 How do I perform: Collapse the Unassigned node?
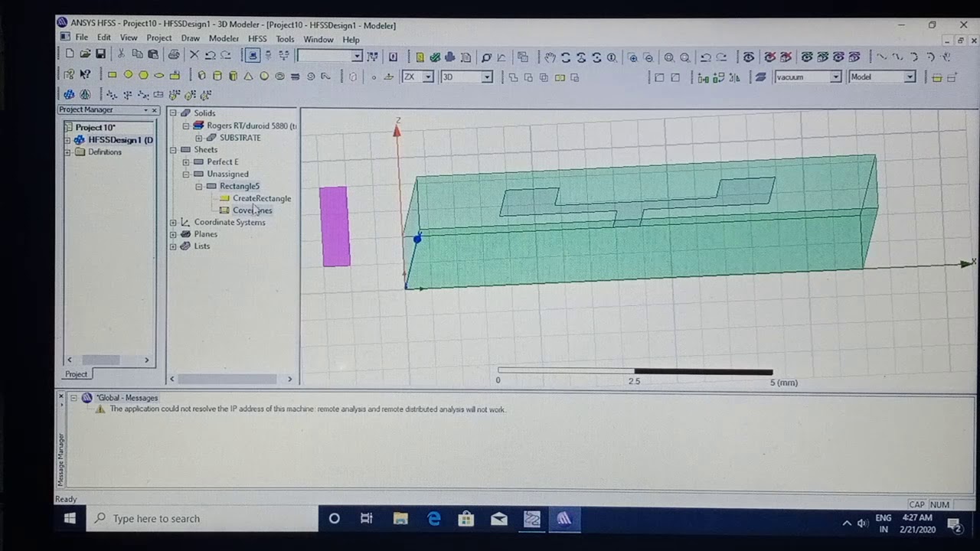coord(186,174)
